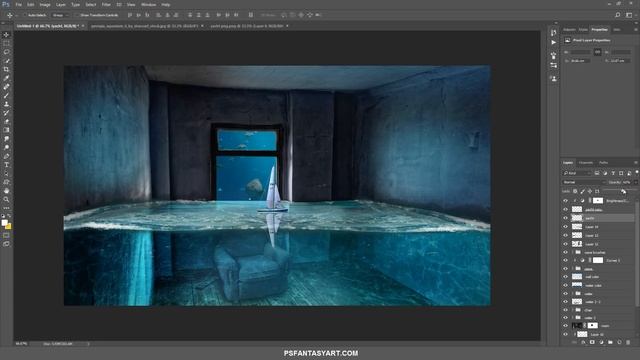
Task: Enable the Auto-Select checkbox
Action: tap(25, 15)
